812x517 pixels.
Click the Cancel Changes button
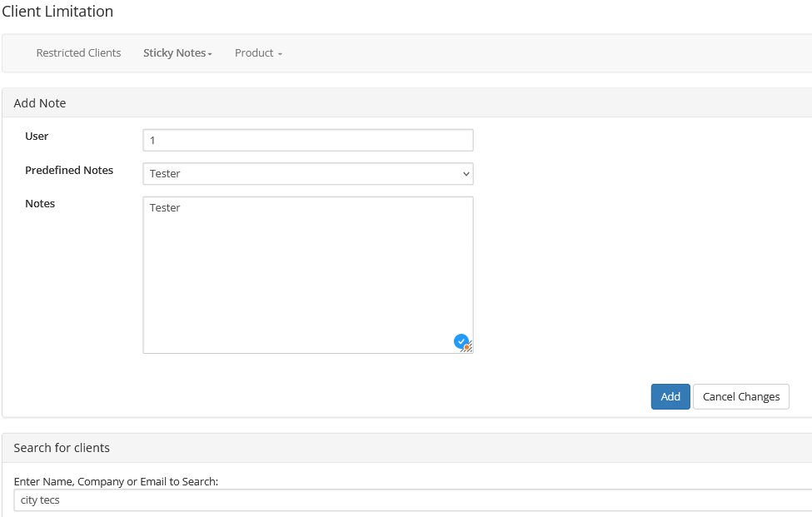(x=741, y=396)
